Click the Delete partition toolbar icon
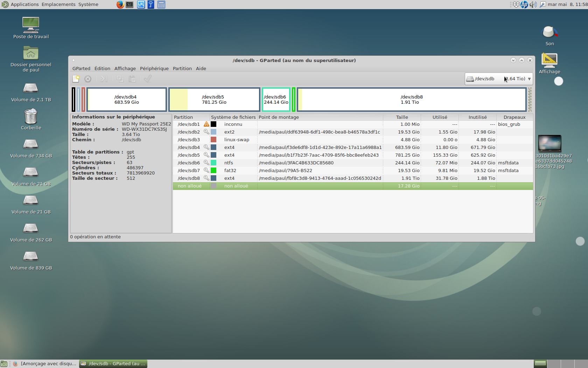 click(88, 79)
